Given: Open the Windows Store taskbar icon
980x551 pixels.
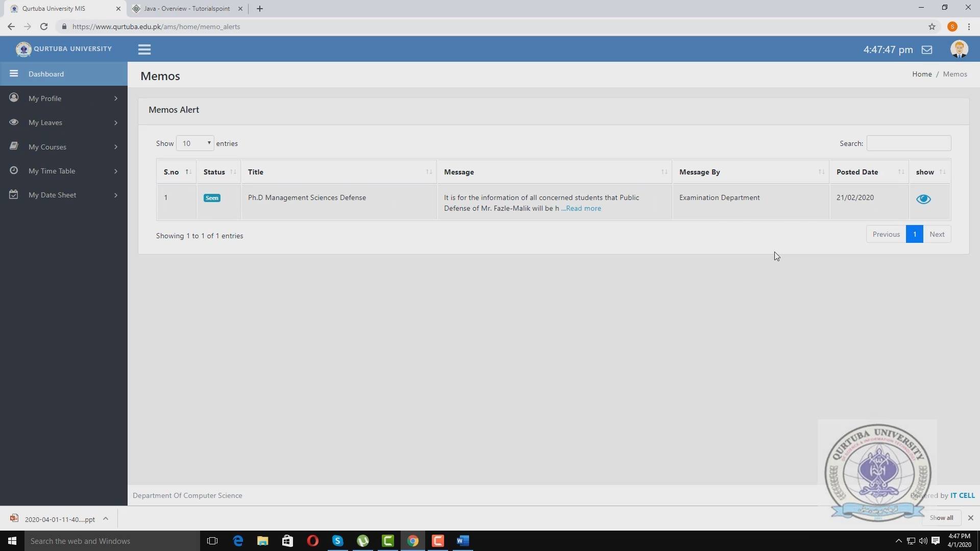Looking at the screenshot, I should coord(287,541).
